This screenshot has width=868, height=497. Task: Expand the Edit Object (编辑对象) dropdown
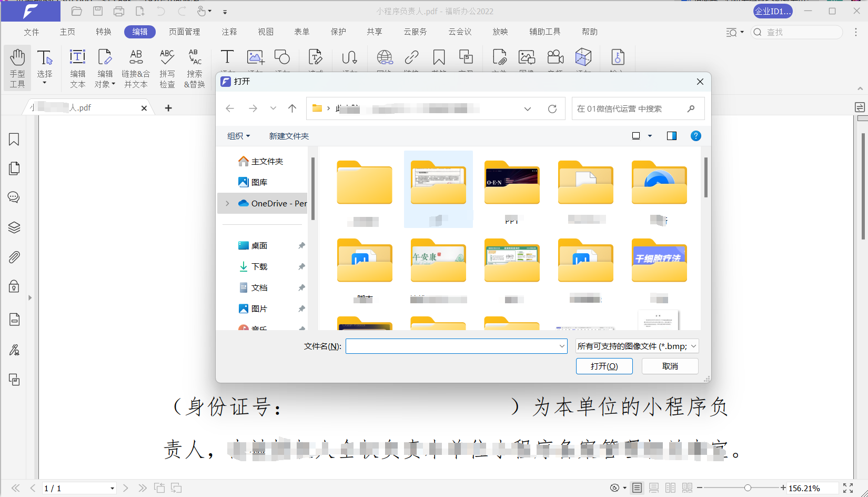point(114,84)
